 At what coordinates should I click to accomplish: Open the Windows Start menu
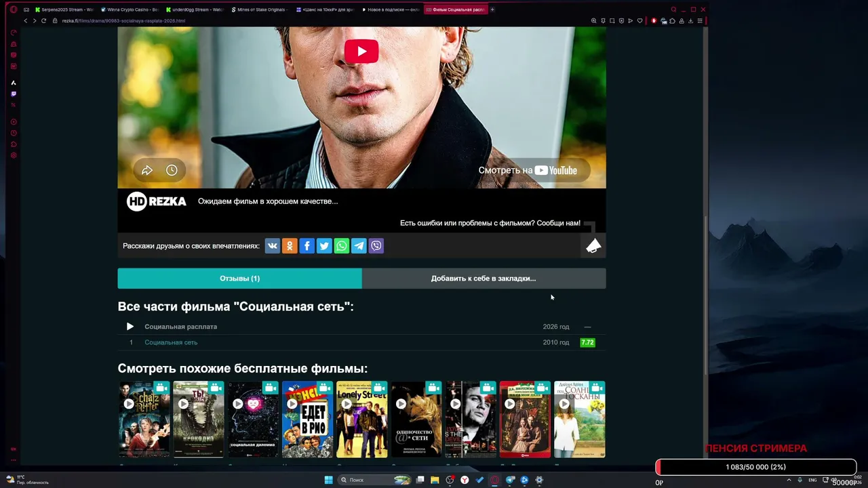point(329,480)
